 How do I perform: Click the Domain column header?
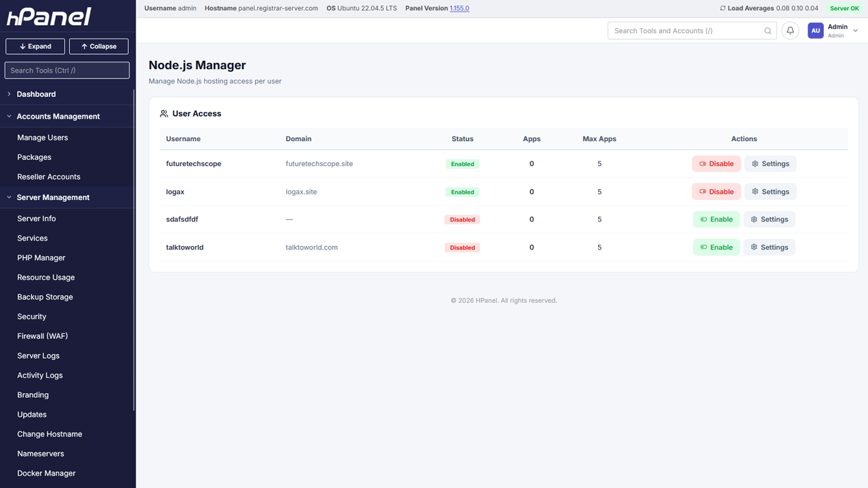point(298,139)
